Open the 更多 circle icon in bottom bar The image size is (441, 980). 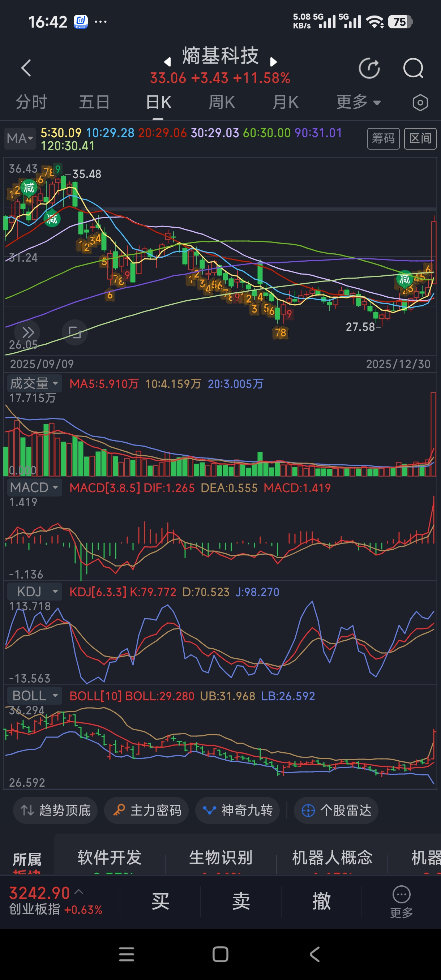pyautogui.click(x=401, y=901)
